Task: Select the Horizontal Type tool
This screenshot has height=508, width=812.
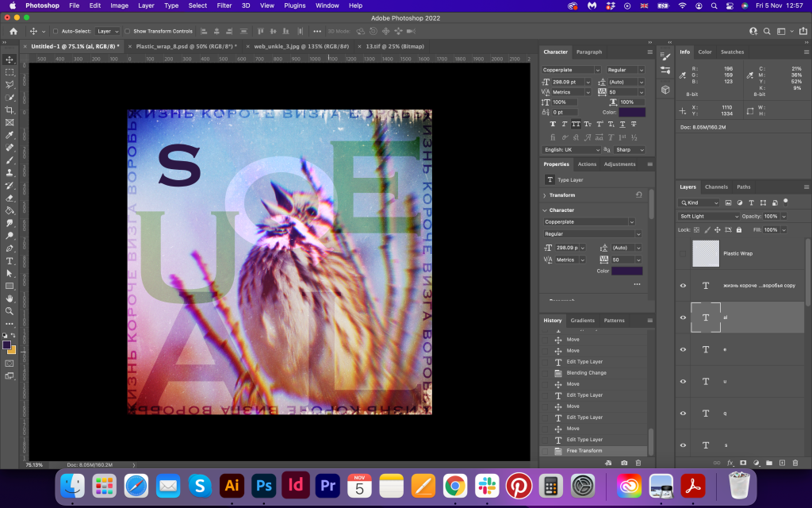Action: (x=10, y=260)
